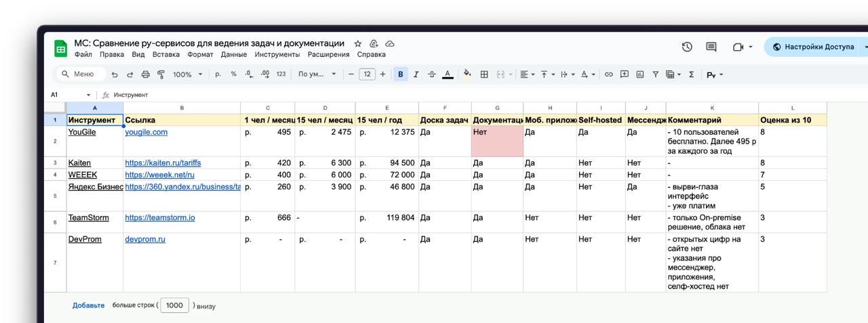Open the devprom.ru link
This screenshot has width=868, height=323.
[x=145, y=239]
